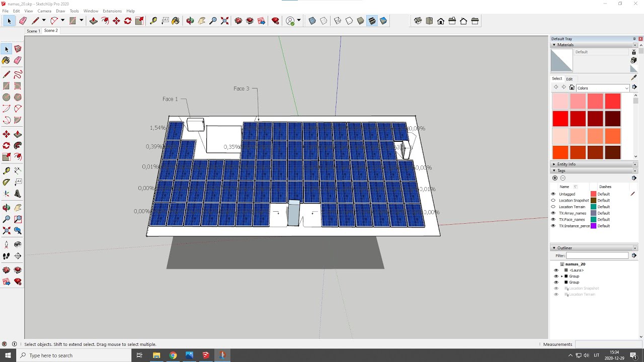Select the Zoom magnifier in the top toolbar
Viewport: 644px width, 362px height.
pyautogui.click(x=213, y=21)
